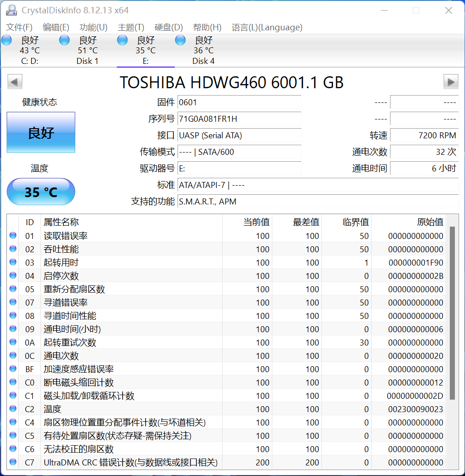Select the E: disk tab at 35 °C
Screen dimensions: 465x476
pos(146,51)
